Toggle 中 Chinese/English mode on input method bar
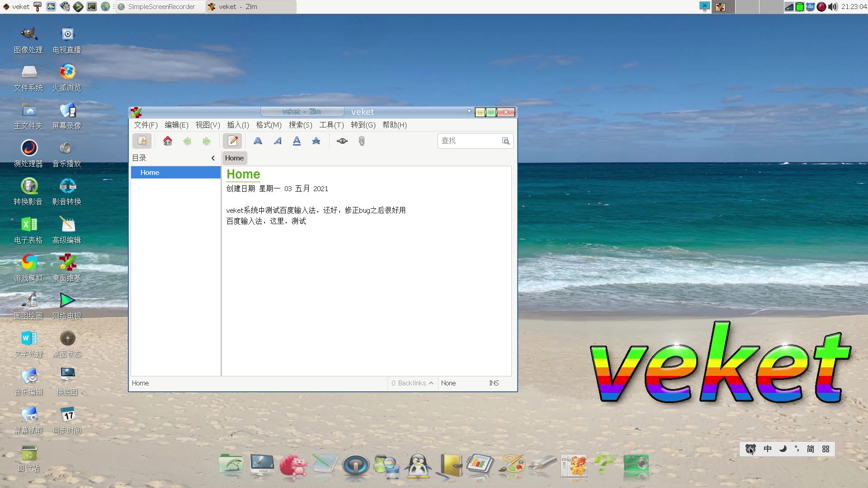Viewport: 868px width, 488px height. click(768, 449)
